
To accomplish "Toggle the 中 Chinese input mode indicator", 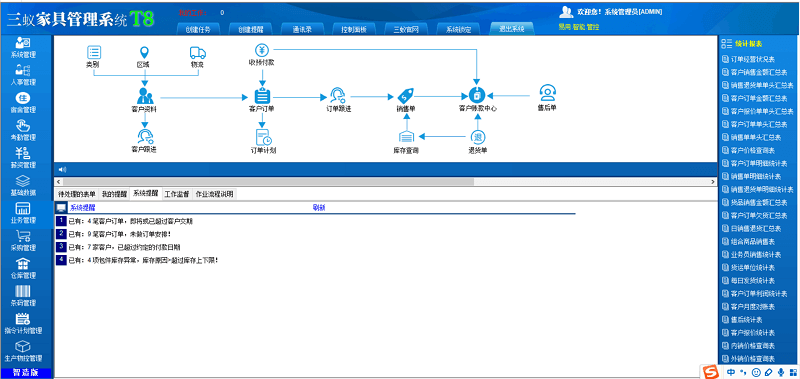I will pyautogui.click(x=731, y=372).
